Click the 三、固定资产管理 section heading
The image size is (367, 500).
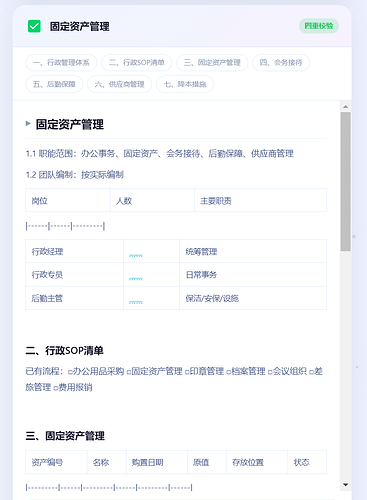(65, 436)
